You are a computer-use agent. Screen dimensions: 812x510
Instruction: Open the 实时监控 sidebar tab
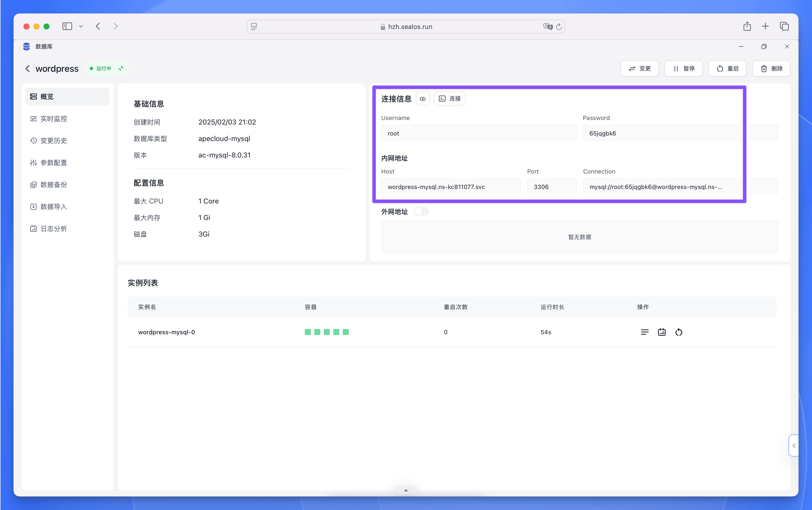pos(67,119)
